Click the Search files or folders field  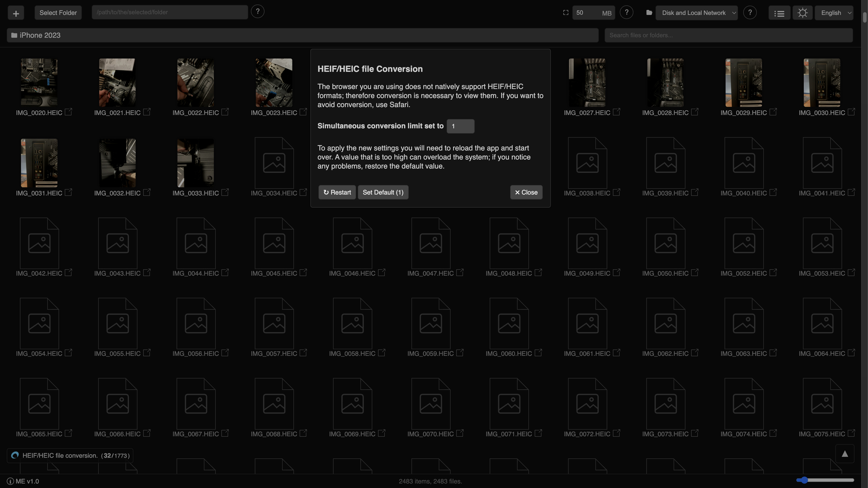729,35
